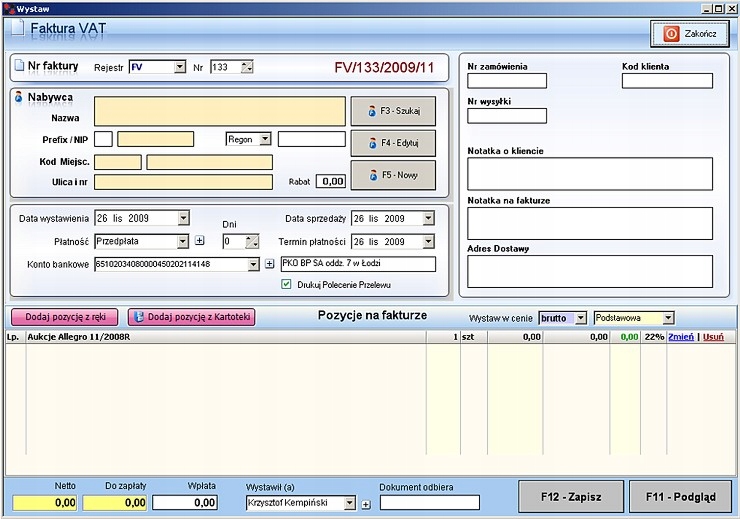Screen dimensions: 740x519
Task: Expand the Płatność Przedpłata dropdown
Action: click(182, 241)
